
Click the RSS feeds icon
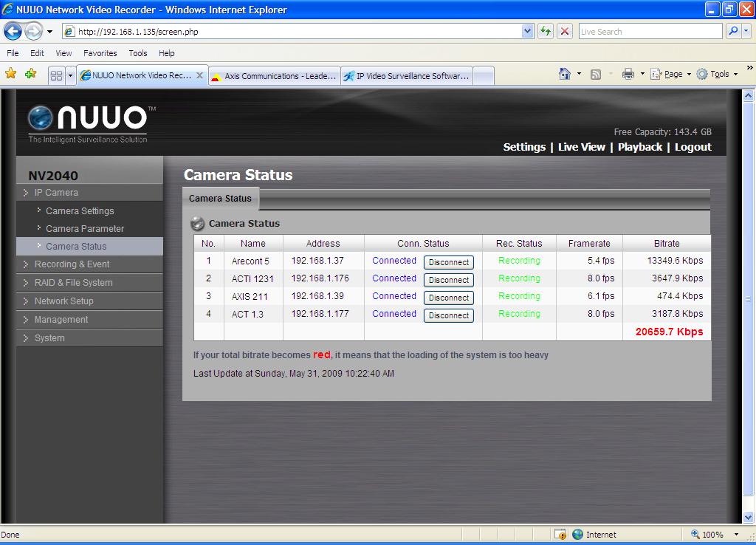tap(596, 74)
